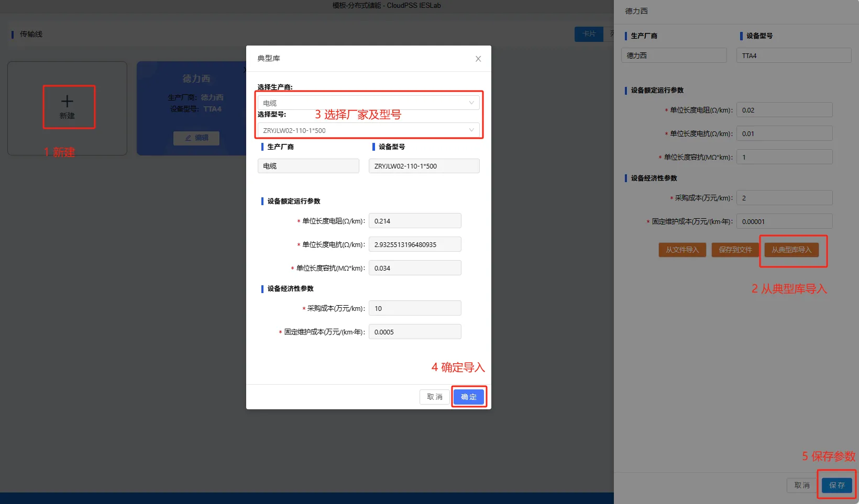Click the 新建 plus card
859x504 pixels.
67,108
